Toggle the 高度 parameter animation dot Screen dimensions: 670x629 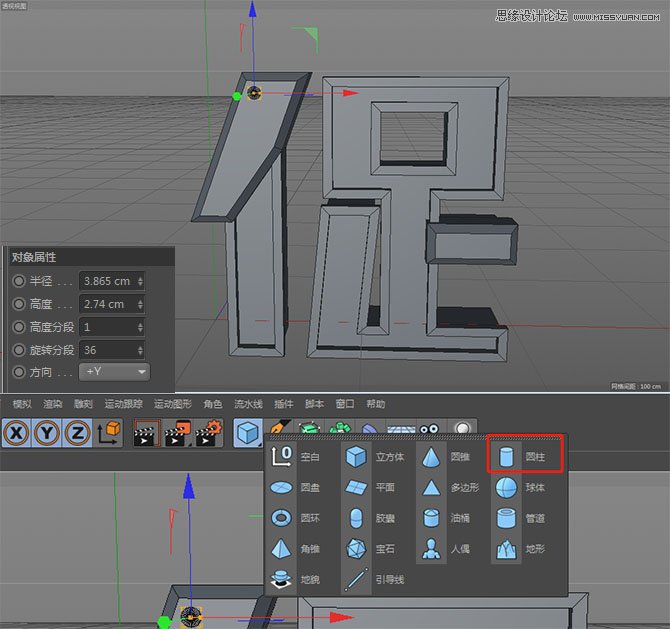point(19,304)
